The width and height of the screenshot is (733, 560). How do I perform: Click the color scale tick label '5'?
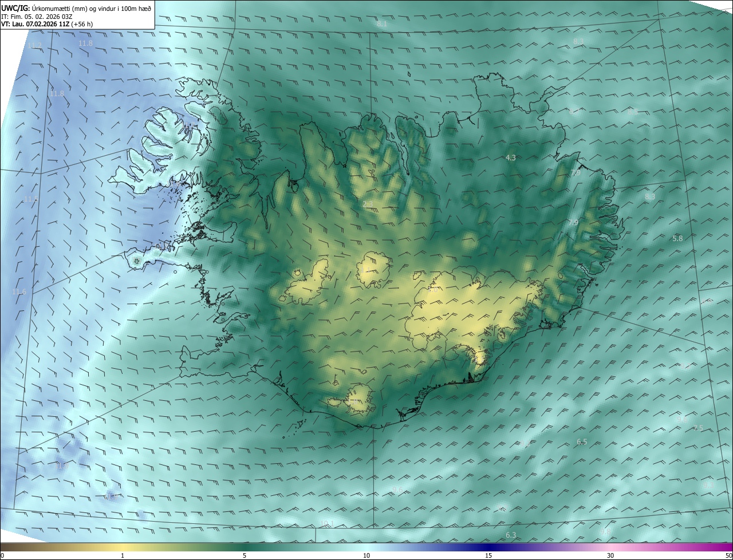[x=245, y=555]
